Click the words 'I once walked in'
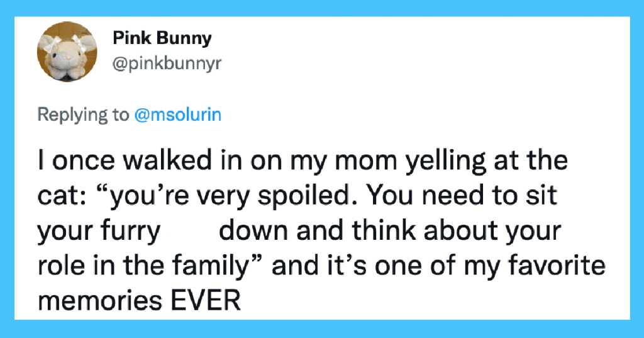The image size is (644, 338). click(140, 161)
